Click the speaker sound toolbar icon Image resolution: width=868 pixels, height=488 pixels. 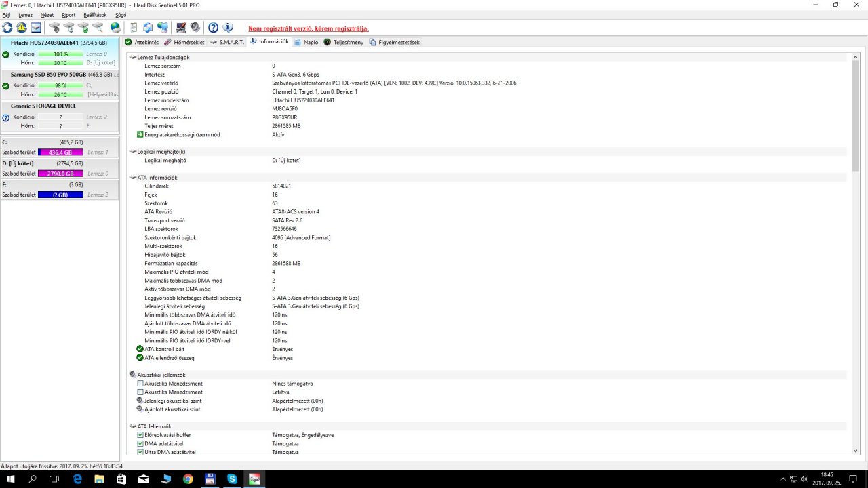pos(195,28)
